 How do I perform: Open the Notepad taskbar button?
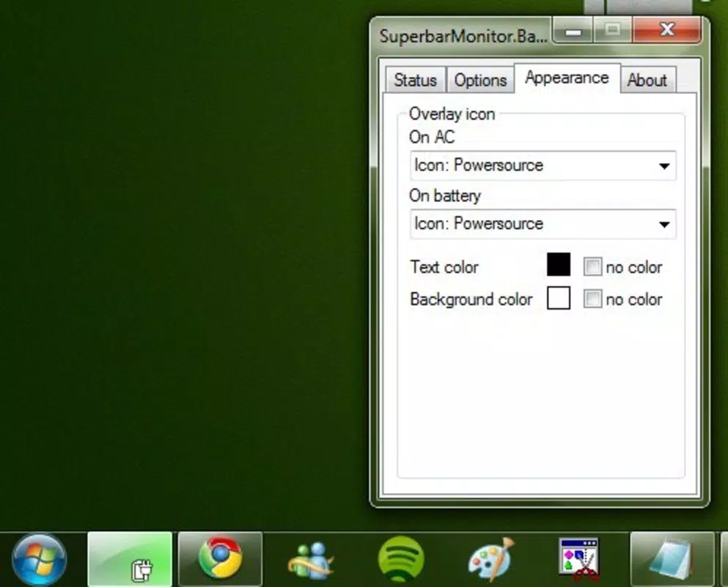[672, 559]
